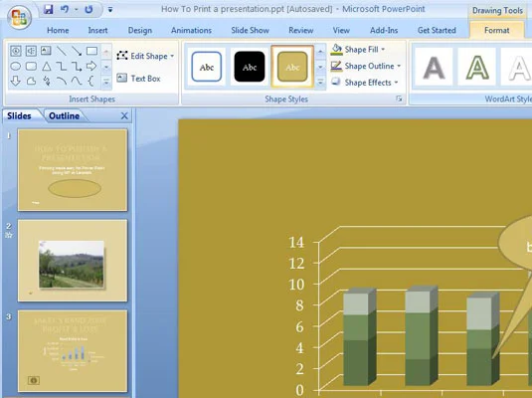Expand the Shape Styles gallery

320,82
